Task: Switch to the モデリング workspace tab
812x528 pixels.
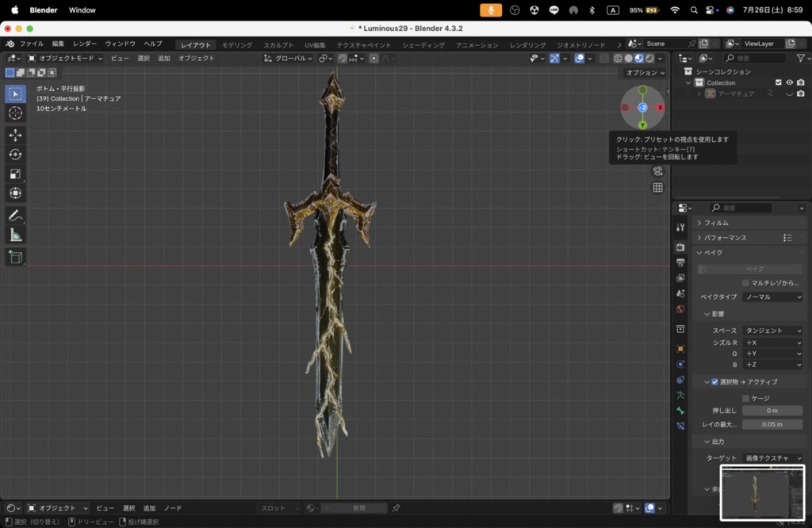Action: click(237, 45)
